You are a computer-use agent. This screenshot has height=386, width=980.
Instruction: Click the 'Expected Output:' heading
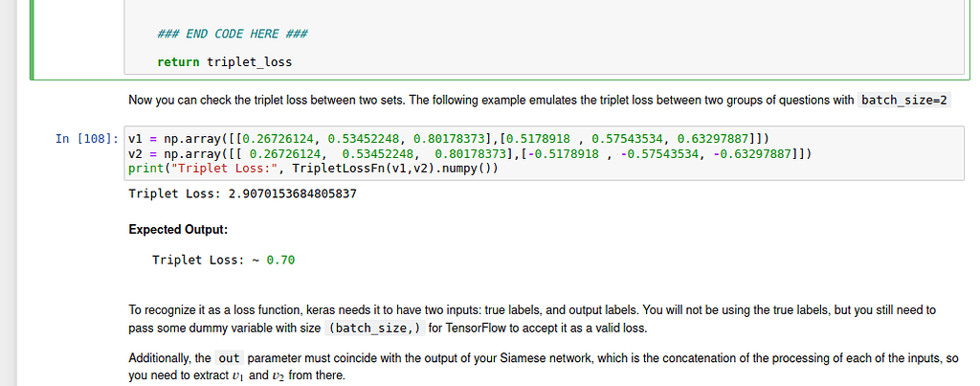(178, 229)
